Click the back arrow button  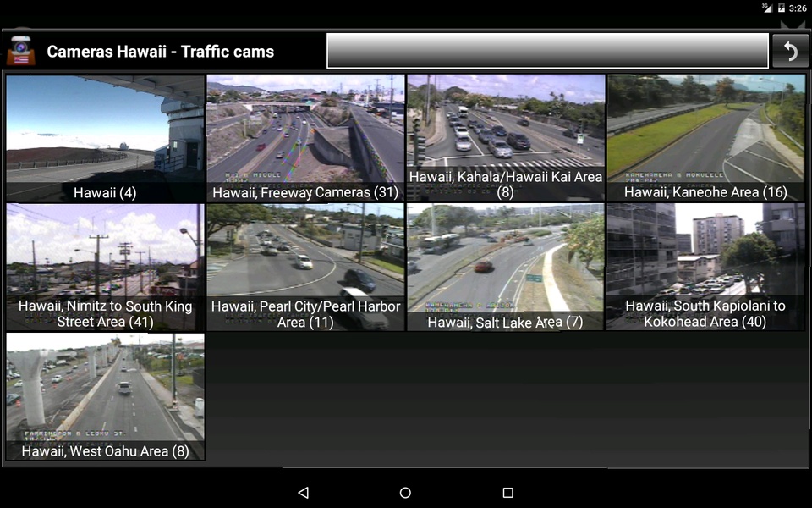click(x=790, y=51)
